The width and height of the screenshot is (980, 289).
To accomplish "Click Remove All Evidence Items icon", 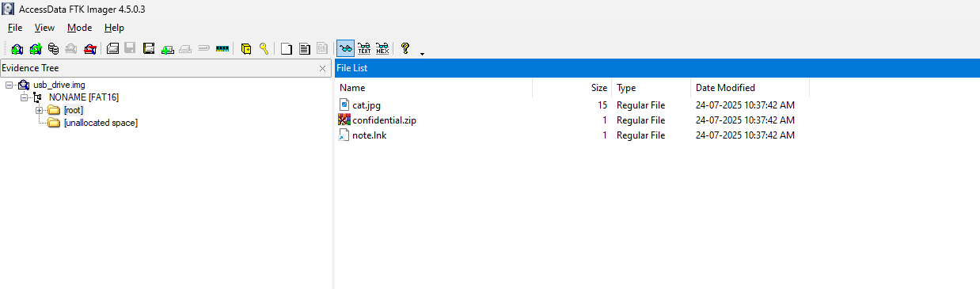I will pos(91,48).
